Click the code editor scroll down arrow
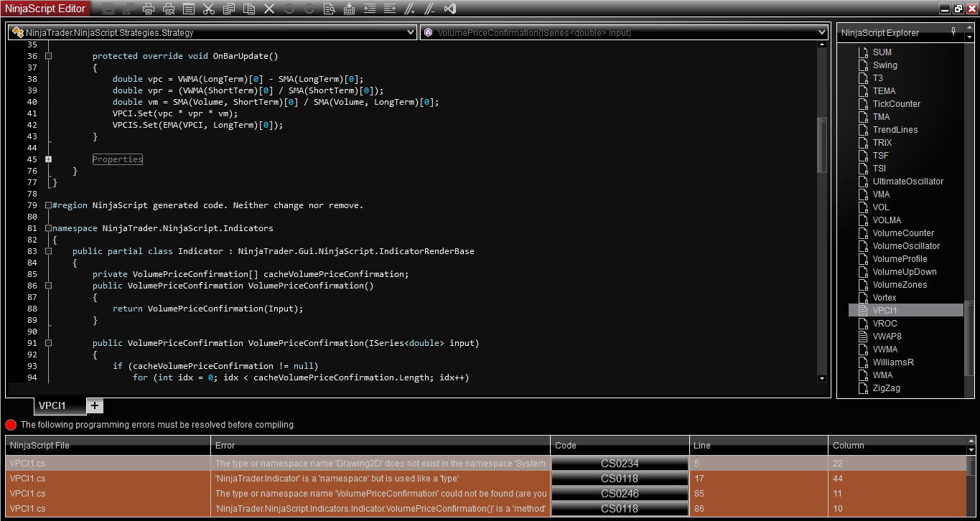The image size is (980, 521). pos(822,378)
